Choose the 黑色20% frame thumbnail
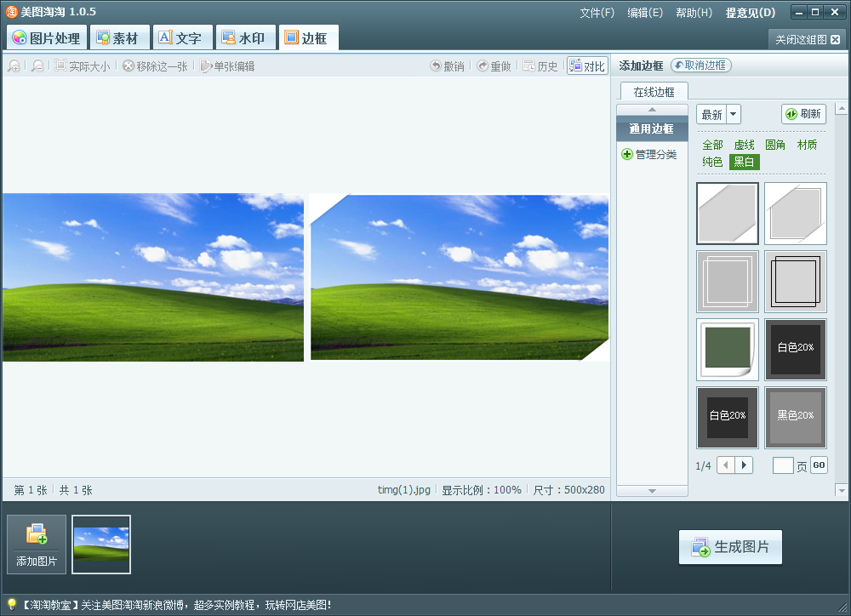The width and height of the screenshot is (851, 616). tap(796, 418)
